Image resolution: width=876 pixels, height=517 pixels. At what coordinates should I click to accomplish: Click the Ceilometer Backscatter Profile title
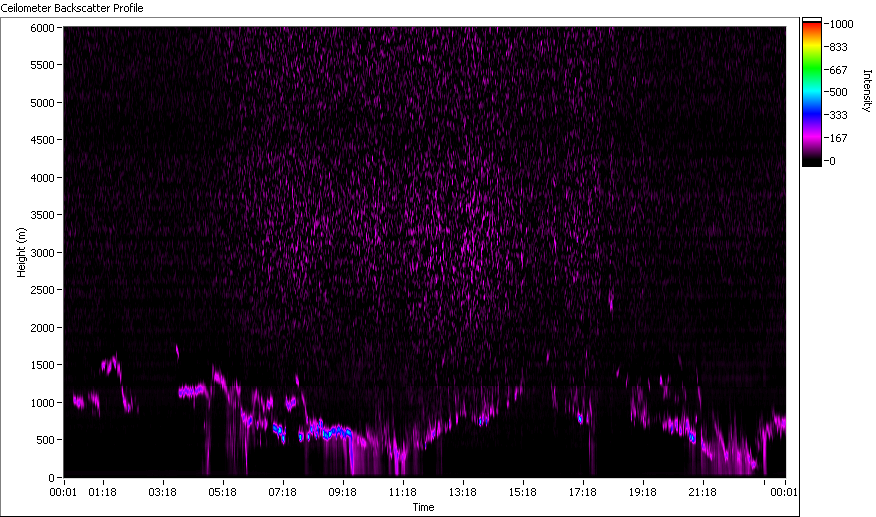(72, 8)
